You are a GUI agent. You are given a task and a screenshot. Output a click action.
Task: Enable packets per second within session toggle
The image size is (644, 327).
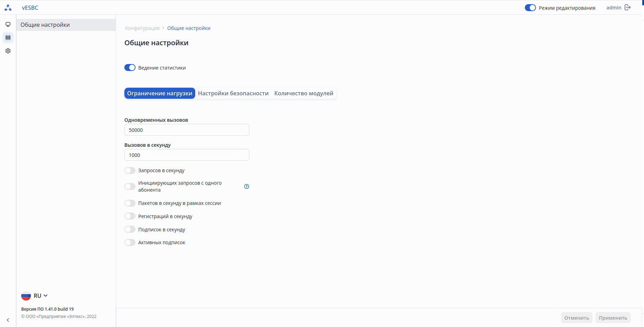click(x=130, y=203)
